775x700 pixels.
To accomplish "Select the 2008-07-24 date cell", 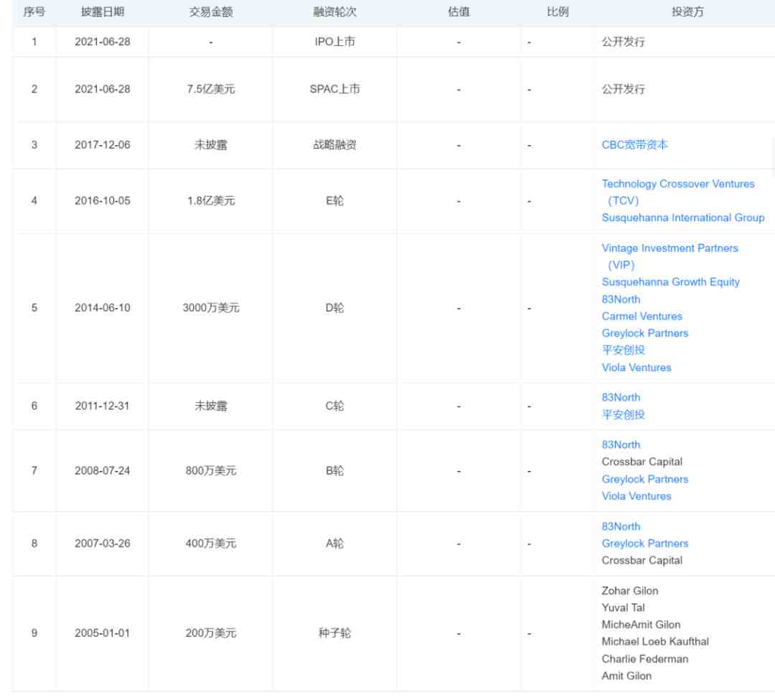I will 103,471.
